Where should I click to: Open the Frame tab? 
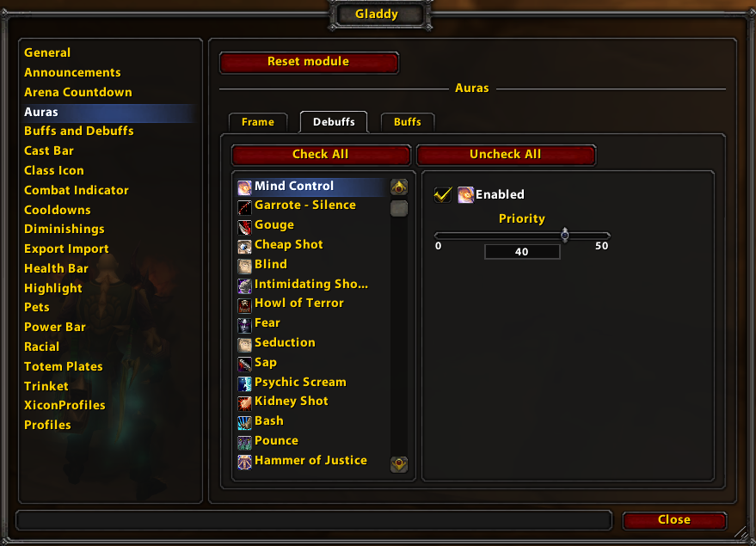(x=258, y=122)
